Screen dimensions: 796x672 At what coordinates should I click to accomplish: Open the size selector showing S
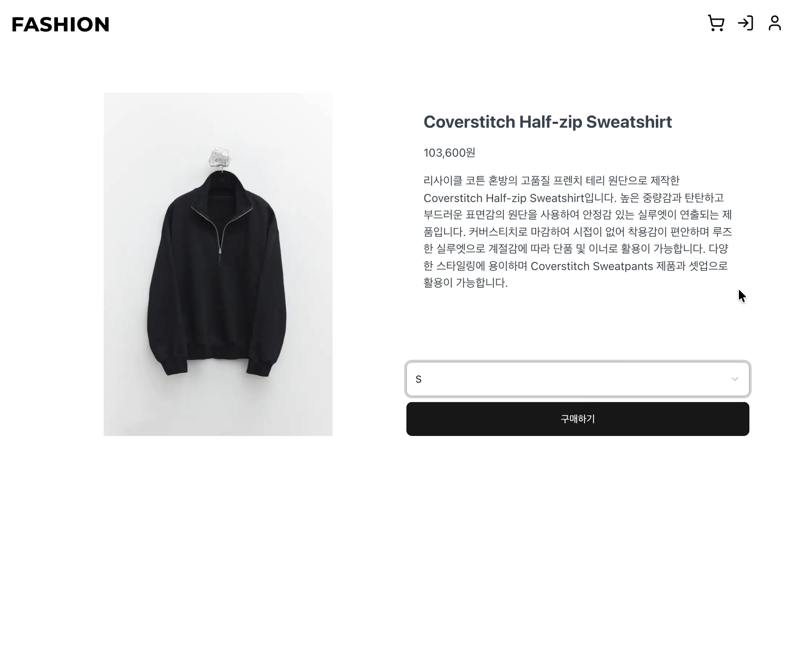578,379
